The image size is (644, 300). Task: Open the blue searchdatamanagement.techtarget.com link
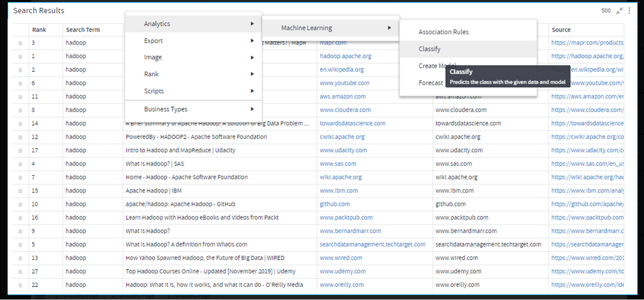click(x=373, y=245)
